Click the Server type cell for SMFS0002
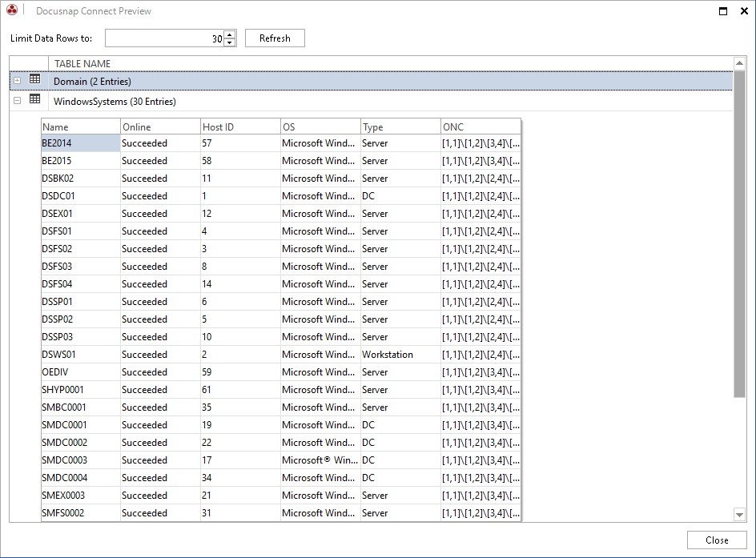 400,512
